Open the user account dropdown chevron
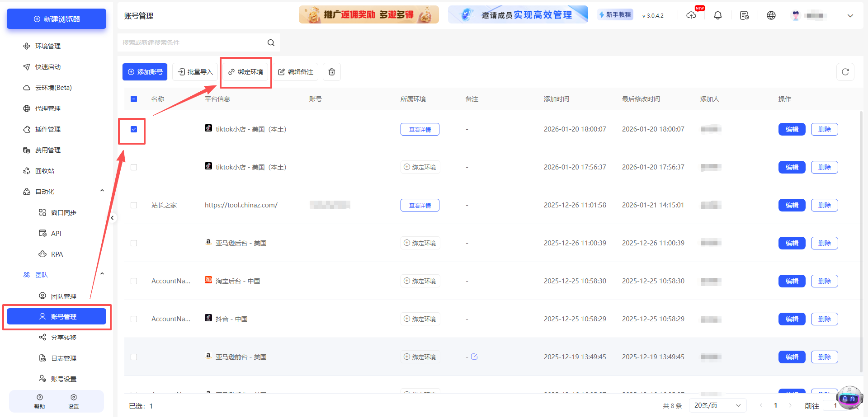Viewport: 868px width, 418px height. [x=850, y=16]
